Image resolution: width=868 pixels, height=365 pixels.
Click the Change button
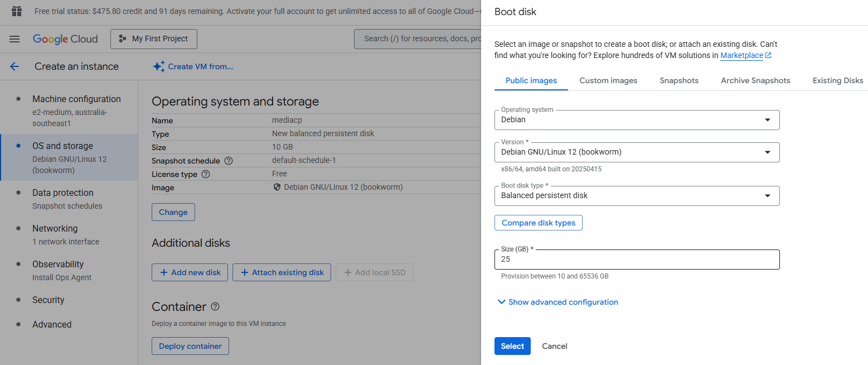[x=173, y=212]
